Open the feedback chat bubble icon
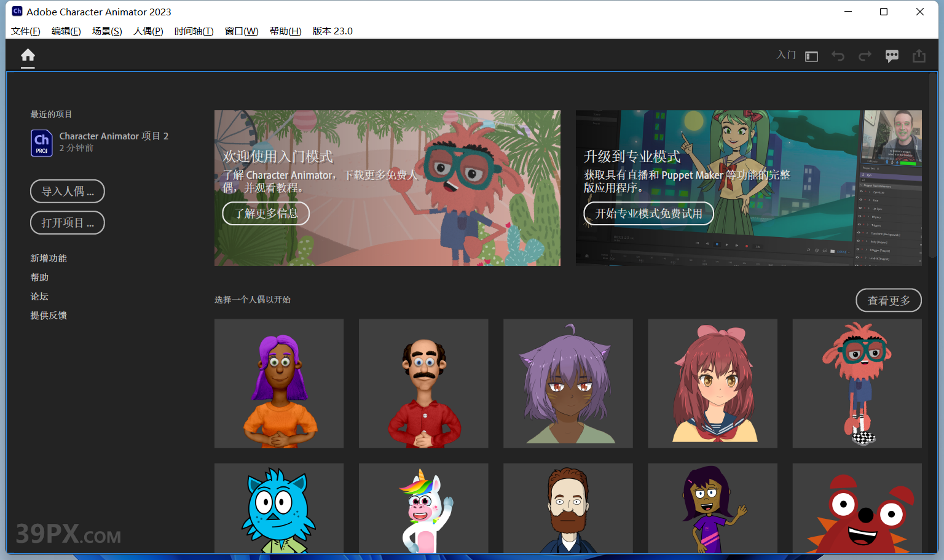 [x=892, y=56]
